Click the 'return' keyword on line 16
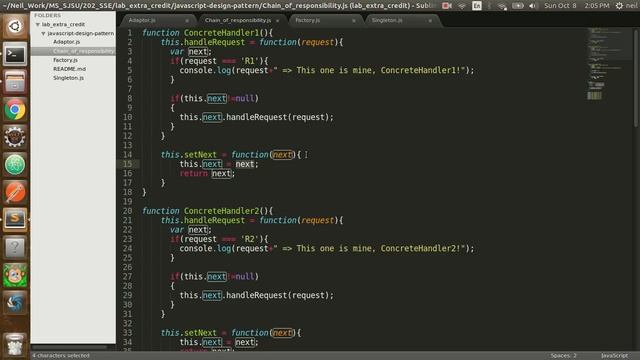640x360 pixels. (193, 173)
